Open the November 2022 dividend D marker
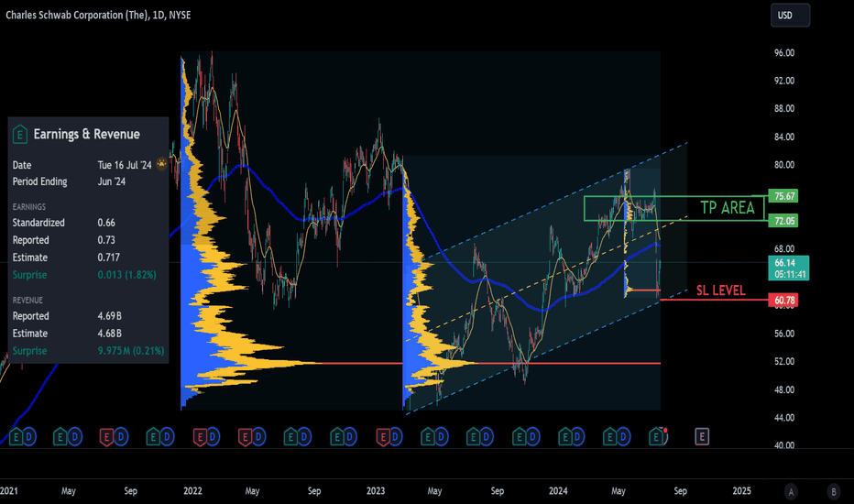 [351, 437]
